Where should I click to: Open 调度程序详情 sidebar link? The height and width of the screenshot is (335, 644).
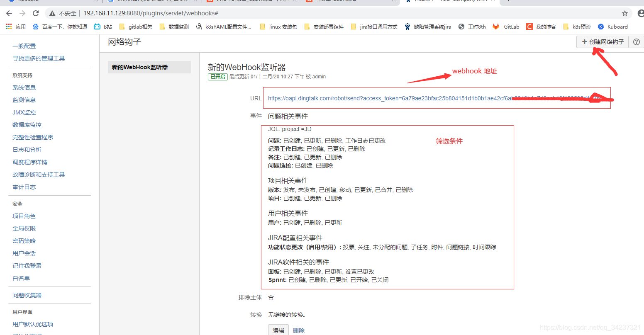click(x=30, y=162)
